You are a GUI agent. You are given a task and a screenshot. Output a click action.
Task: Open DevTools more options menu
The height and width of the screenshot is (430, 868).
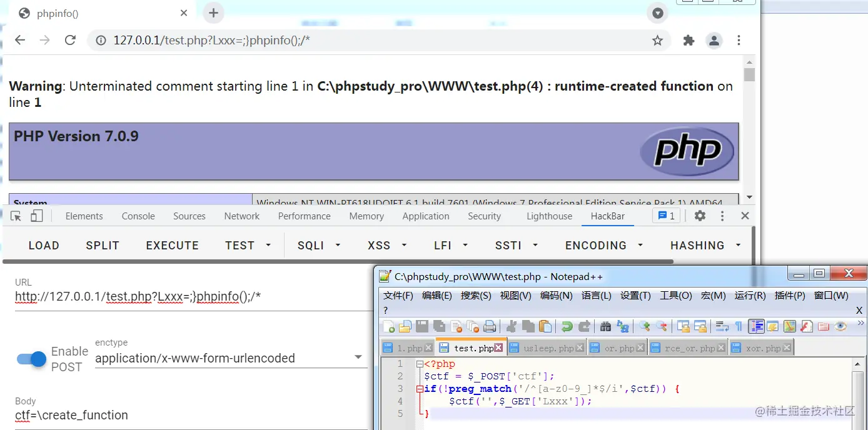tap(722, 216)
